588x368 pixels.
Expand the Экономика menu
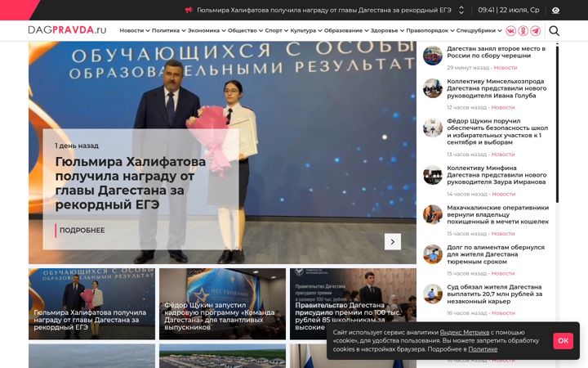coord(207,31)
